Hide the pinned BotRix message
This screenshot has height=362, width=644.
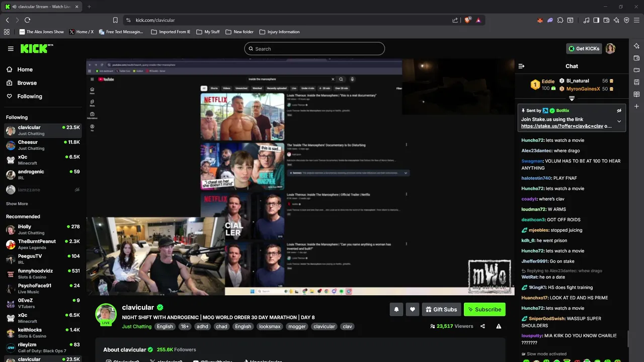pyautogui.click(x=619, y=111)
